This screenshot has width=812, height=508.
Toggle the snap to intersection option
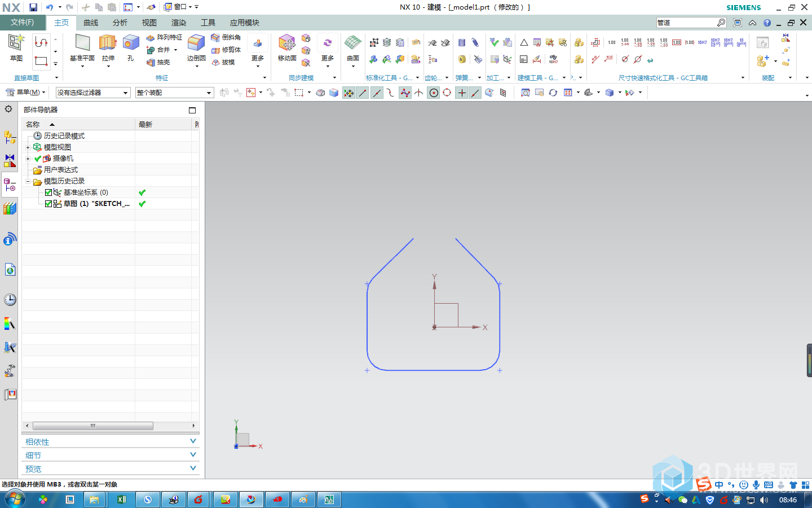point(419,93)
